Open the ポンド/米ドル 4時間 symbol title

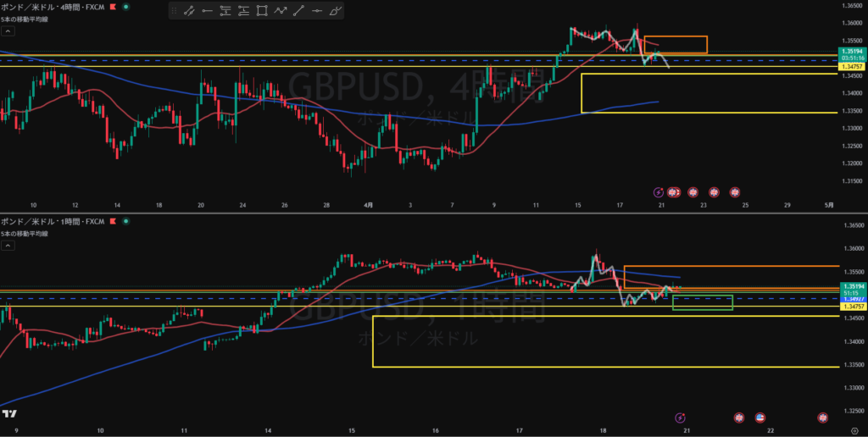point(53,6)
